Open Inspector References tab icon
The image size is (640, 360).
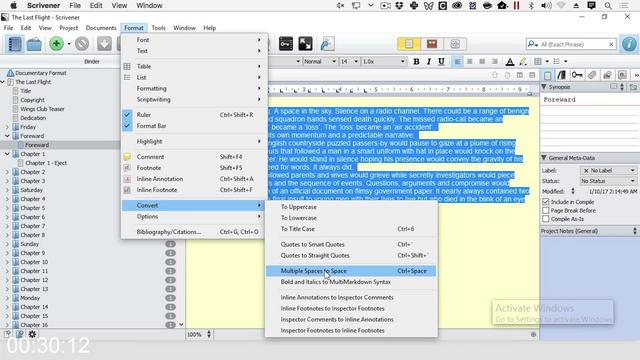(x=562, y=75)
